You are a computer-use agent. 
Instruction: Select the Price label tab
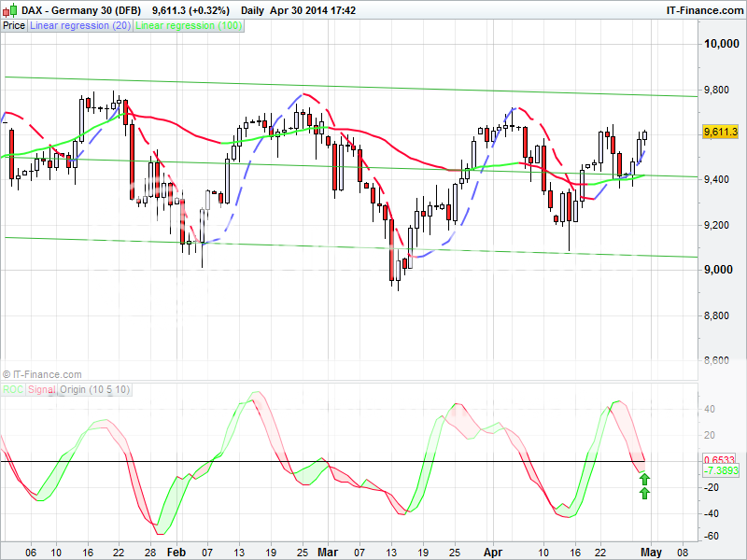(x=14, y=26)
